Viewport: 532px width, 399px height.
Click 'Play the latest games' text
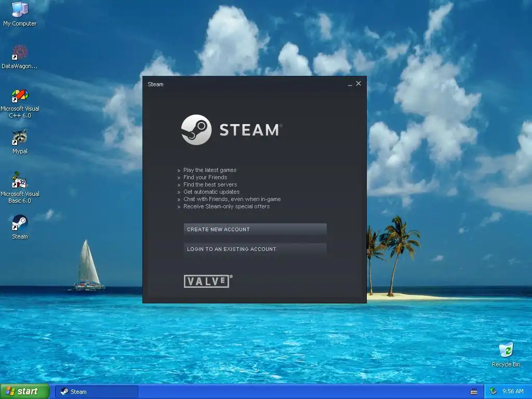pos(210,170)
